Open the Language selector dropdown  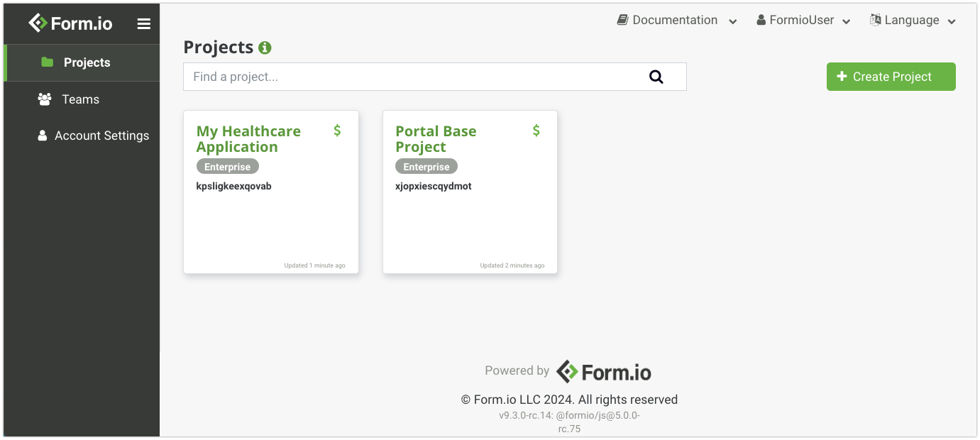(x=913, y=21)
